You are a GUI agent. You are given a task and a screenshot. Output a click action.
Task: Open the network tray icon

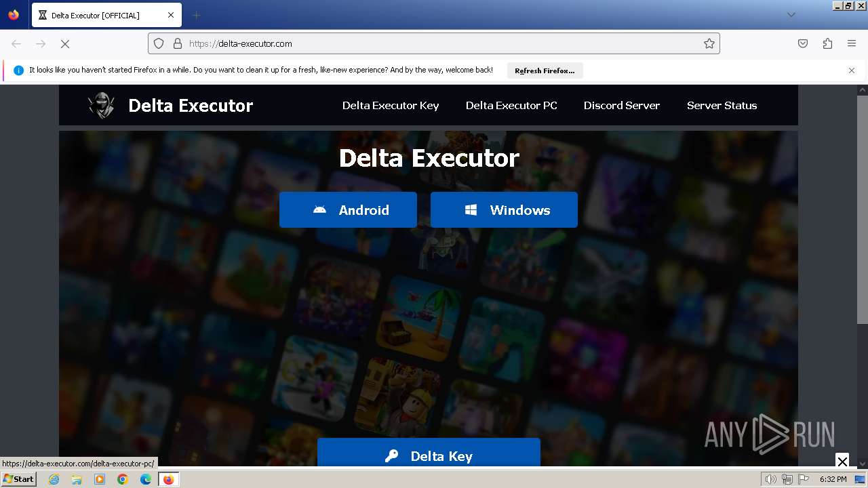[x=787, y=479]
